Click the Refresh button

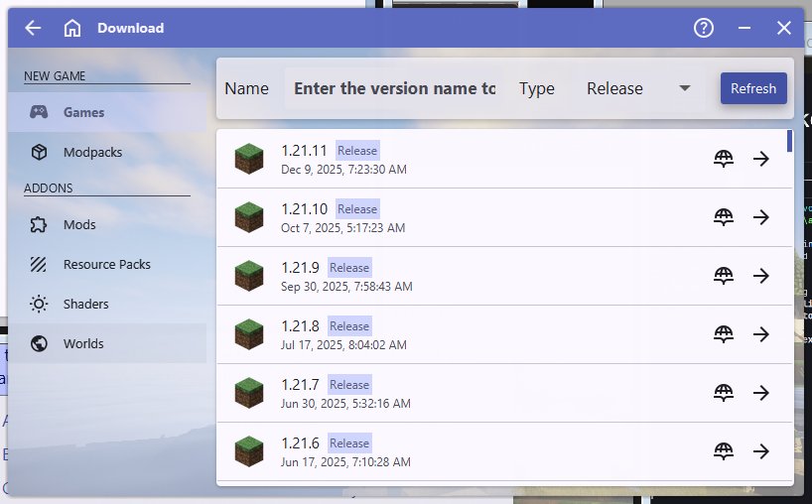coord(753,88)
